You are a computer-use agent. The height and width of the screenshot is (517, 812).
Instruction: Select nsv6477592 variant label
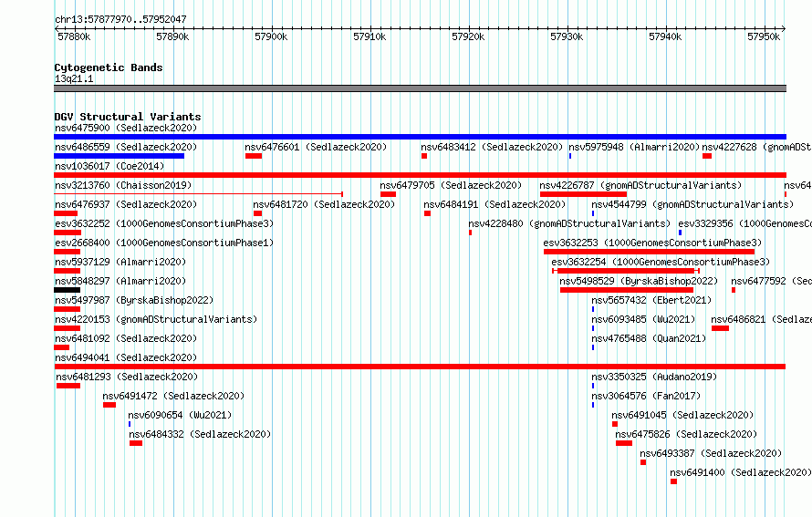click(772, 281)
